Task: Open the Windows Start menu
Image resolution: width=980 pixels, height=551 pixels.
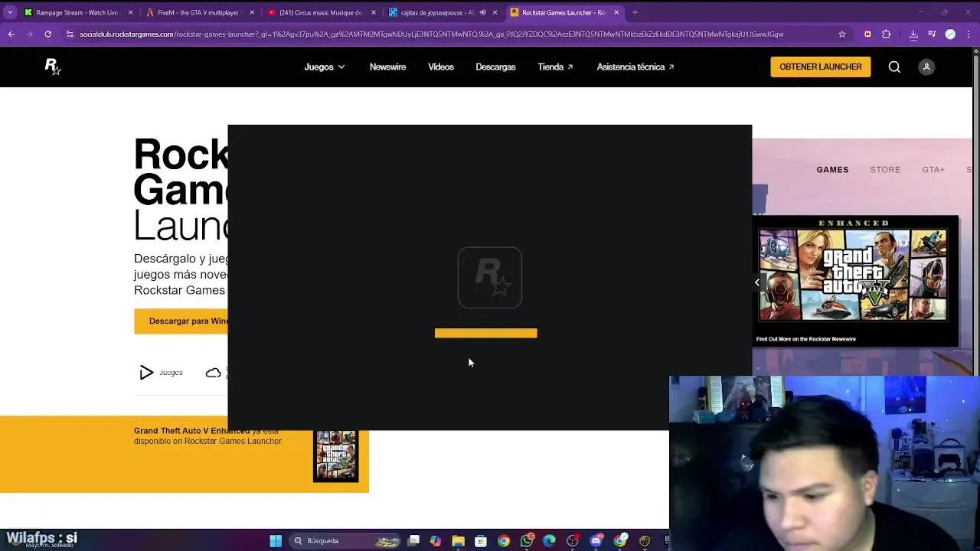Action: [276, 541]
